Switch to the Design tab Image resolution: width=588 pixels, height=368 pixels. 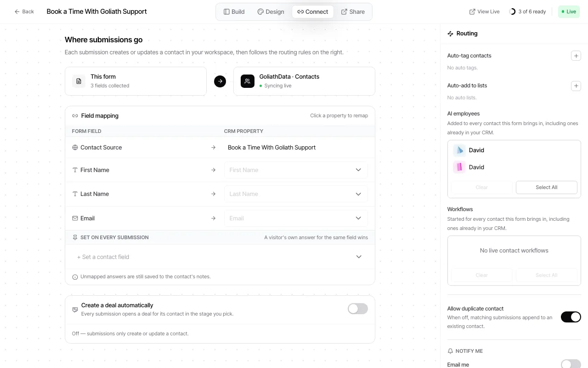click(271, 11)
